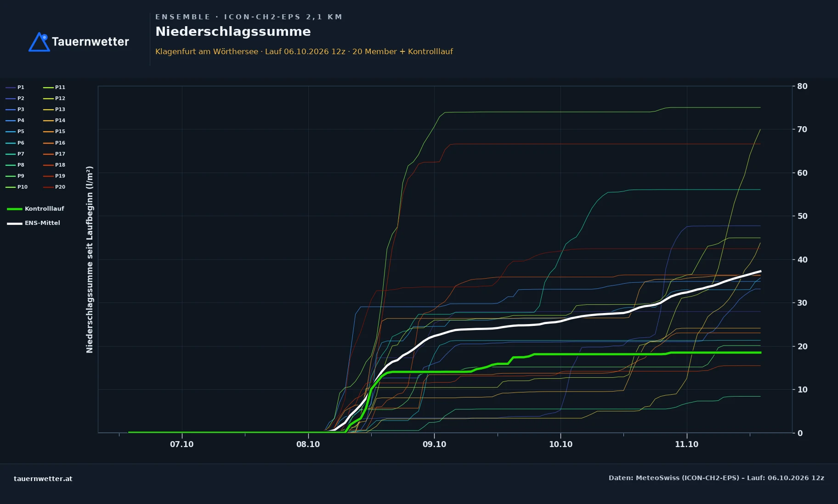The height and width of the screenshot is (504, 838).
Task: Click the 11.10 date axis label
Action: point(686,444)
